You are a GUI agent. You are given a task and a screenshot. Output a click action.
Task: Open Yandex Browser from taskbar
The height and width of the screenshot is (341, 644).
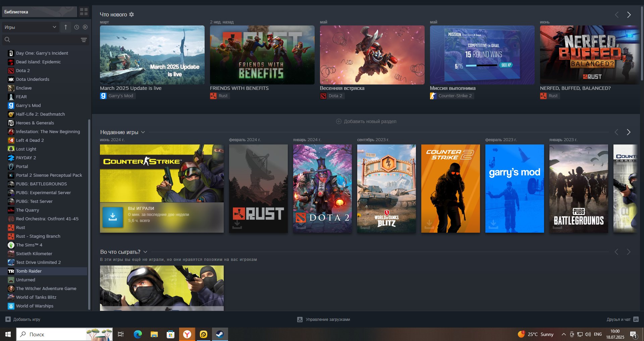[187, 334]
